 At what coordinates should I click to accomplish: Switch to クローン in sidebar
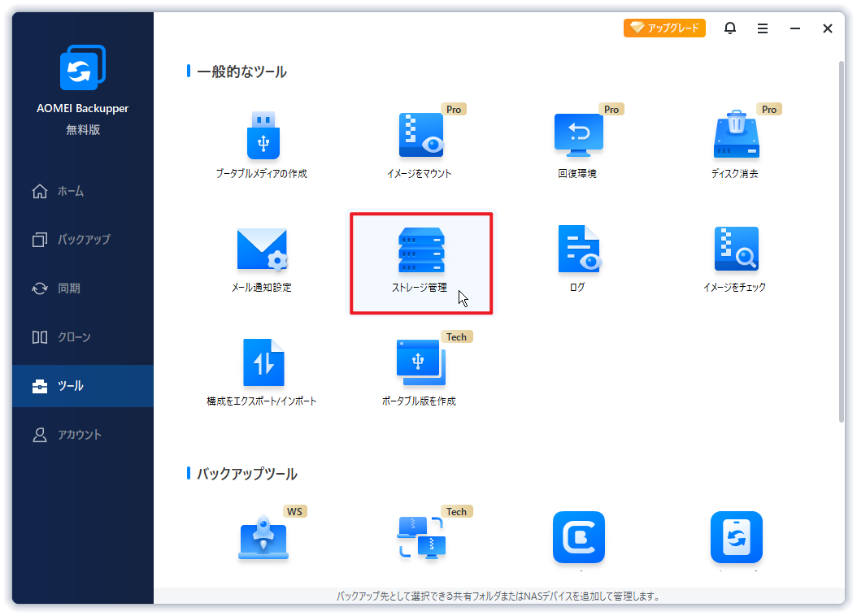click(x=83, y=337)
